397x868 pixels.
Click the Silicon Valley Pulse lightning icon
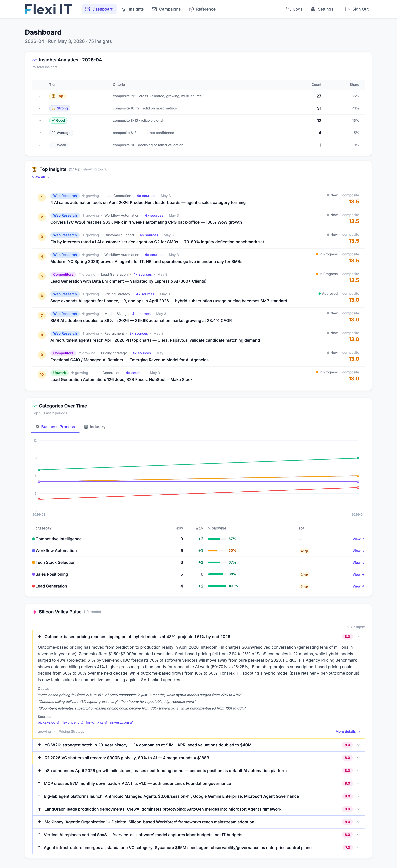[x=34, y=612]
